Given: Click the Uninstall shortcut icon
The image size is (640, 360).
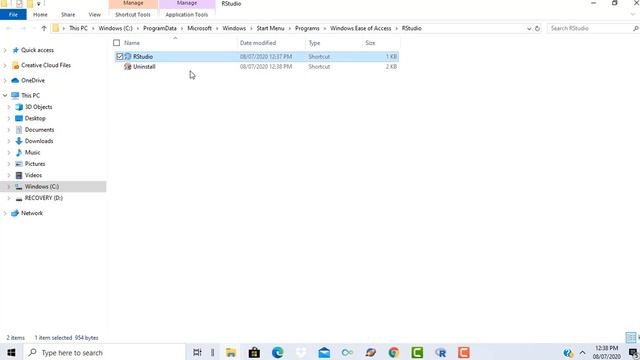Looking at the screenshot, I should pyautogui.click(x=128, y=67).
